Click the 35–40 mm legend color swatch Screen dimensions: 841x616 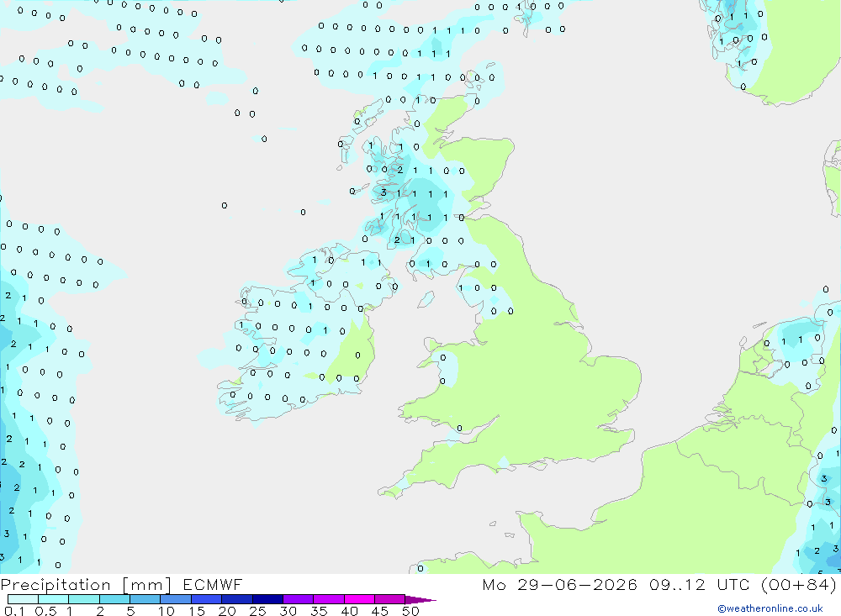329,599
